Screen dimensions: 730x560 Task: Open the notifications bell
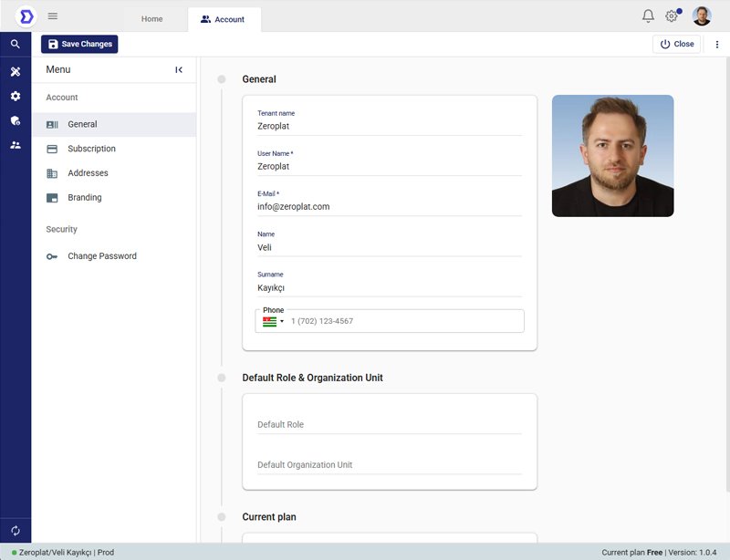pos(648,16)
